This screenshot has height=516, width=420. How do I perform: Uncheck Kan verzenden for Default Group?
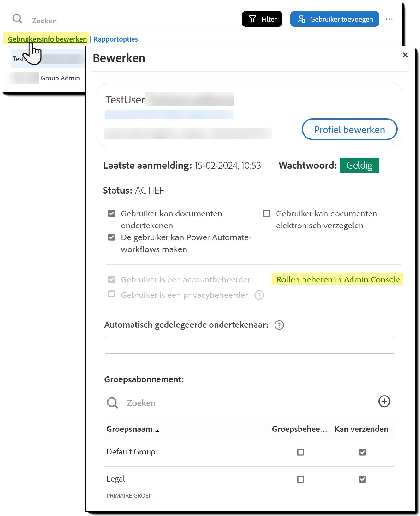coord(363,452)
